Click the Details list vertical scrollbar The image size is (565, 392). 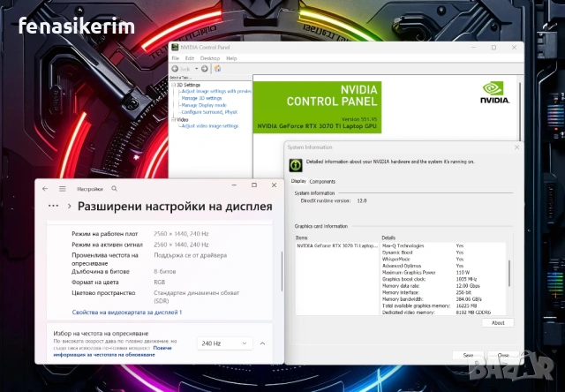coord(509,274)
